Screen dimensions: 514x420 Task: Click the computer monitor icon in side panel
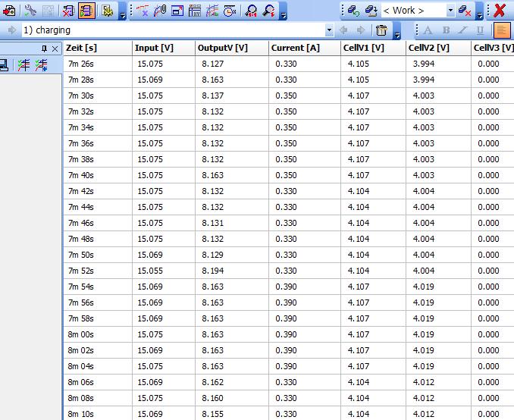[3, 65]
